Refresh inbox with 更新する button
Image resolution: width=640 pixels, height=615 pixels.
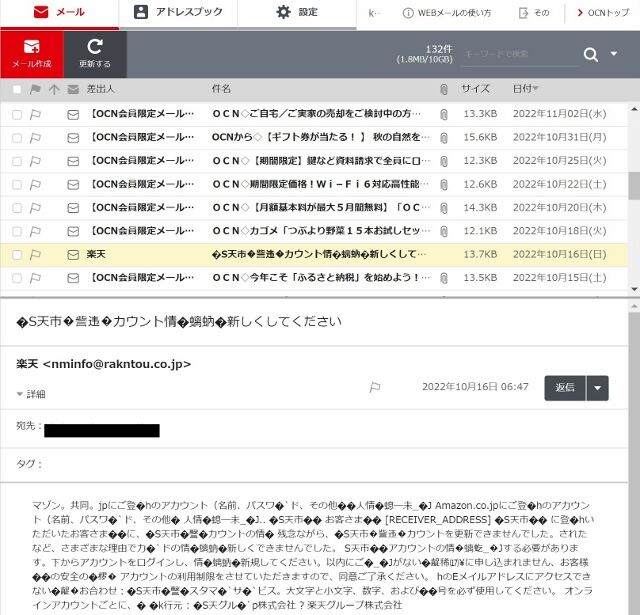tap(95, 54)
